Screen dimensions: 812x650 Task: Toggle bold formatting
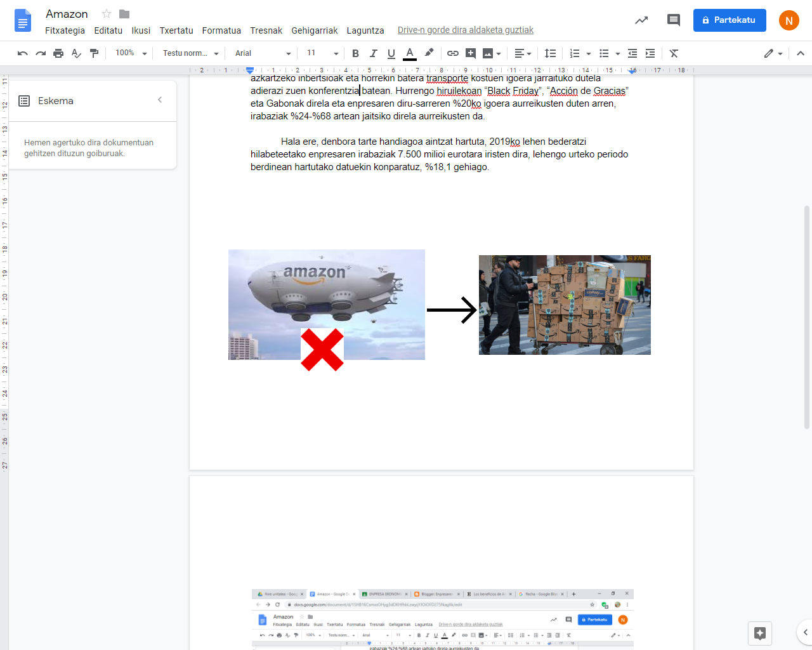pos(355,53)
